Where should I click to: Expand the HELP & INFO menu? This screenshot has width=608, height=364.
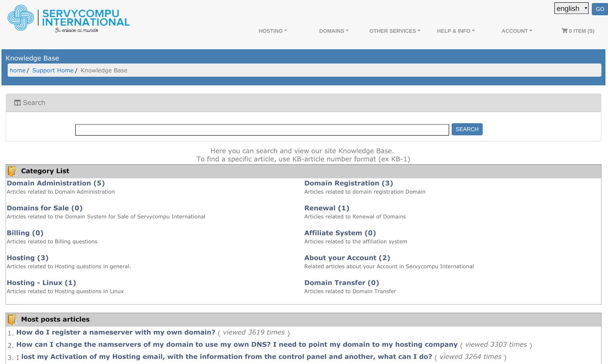[456, 31]
